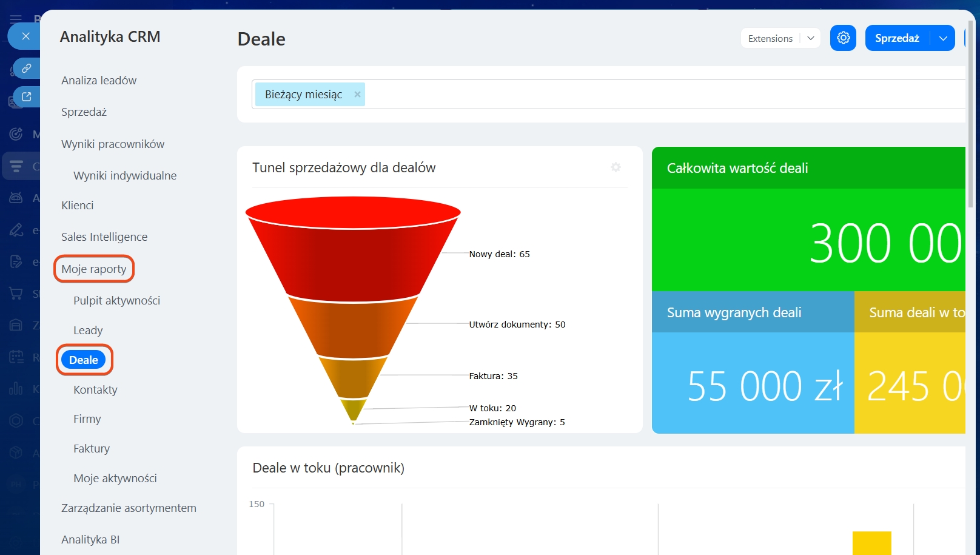Click the filter search input field
980x555 pixels.
(606, 95)
